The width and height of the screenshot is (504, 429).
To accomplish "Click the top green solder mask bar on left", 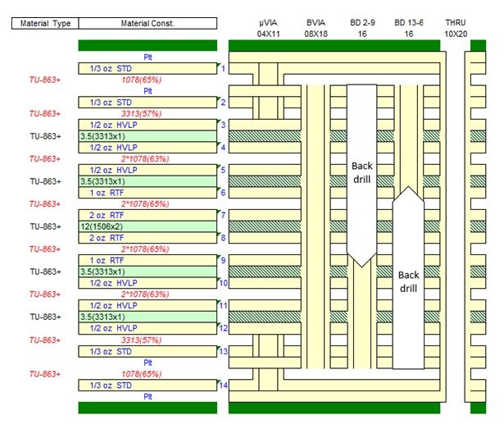I will click(x=148, y=46).
